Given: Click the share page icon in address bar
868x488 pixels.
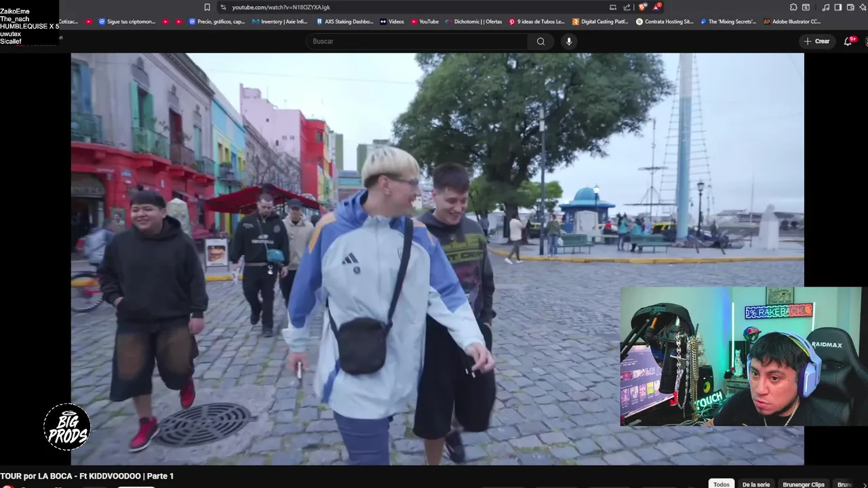Looking at the screenshot, I should coord(627,7).
